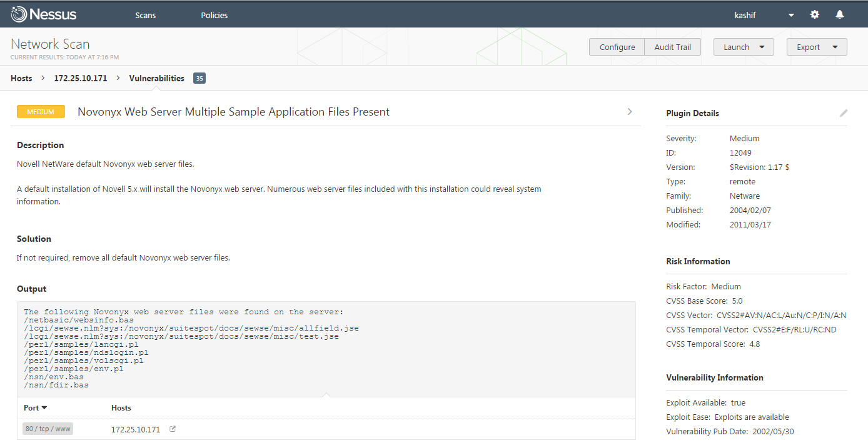Viewport: 868px width, 443px height.
Task: Click Family value Netware
Action: point(745,196)
